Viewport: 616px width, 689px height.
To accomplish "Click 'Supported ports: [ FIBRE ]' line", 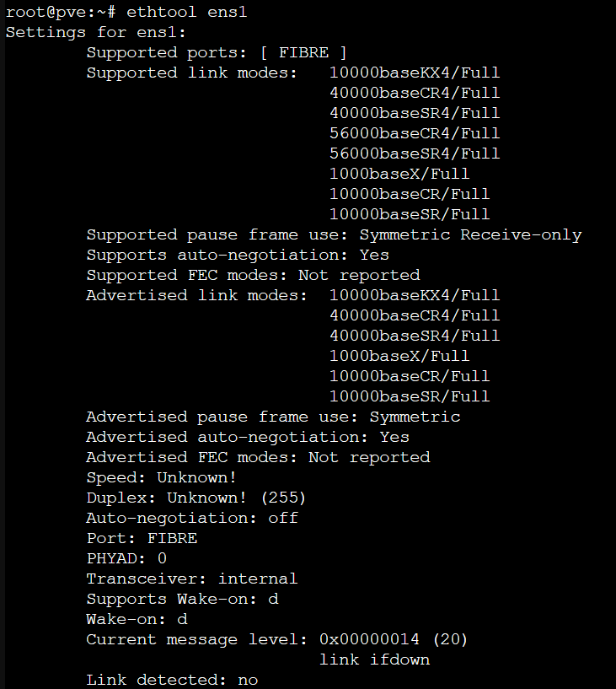I will click(217, 53).
